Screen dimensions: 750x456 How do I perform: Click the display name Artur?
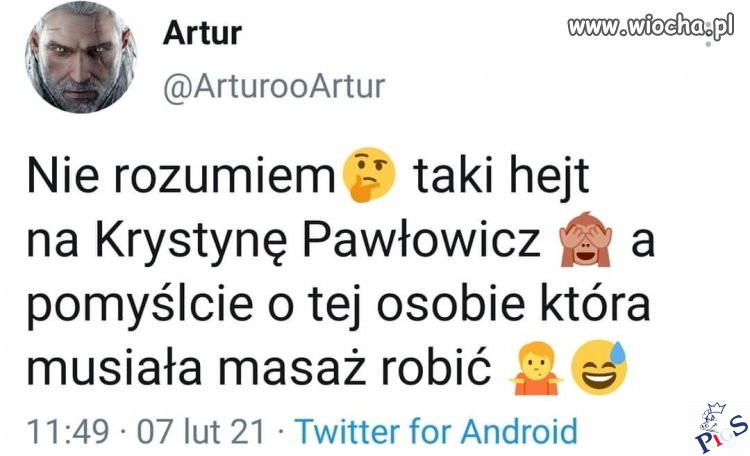(202, 33)
